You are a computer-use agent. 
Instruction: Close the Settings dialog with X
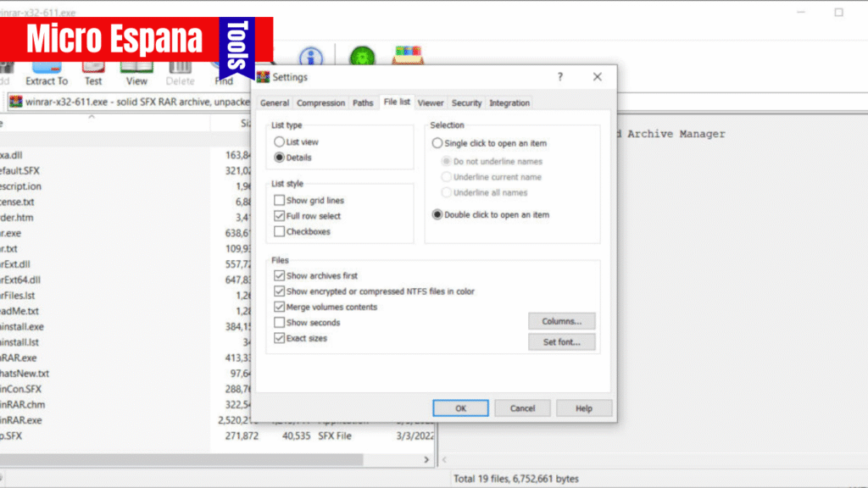(598, 77)
